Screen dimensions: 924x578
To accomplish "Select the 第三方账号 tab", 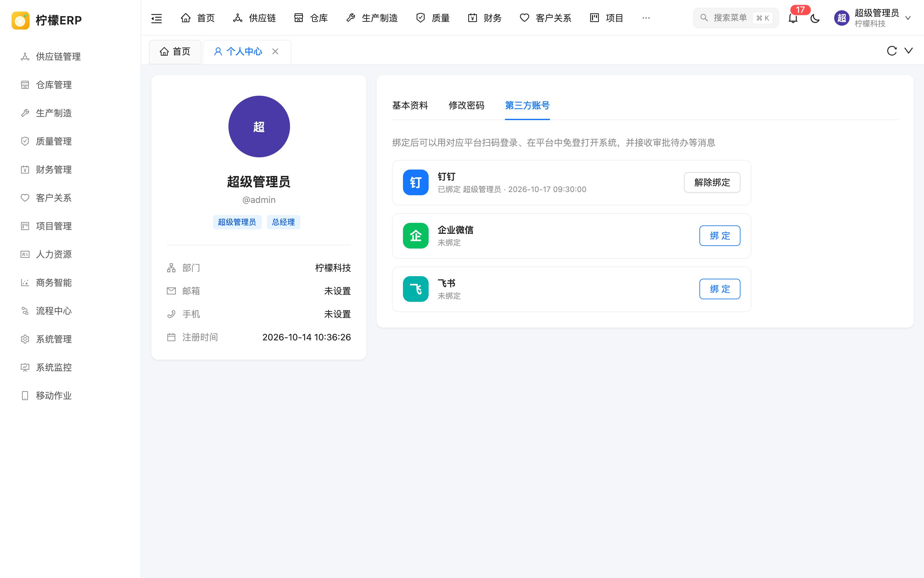I will pos(527,106).
